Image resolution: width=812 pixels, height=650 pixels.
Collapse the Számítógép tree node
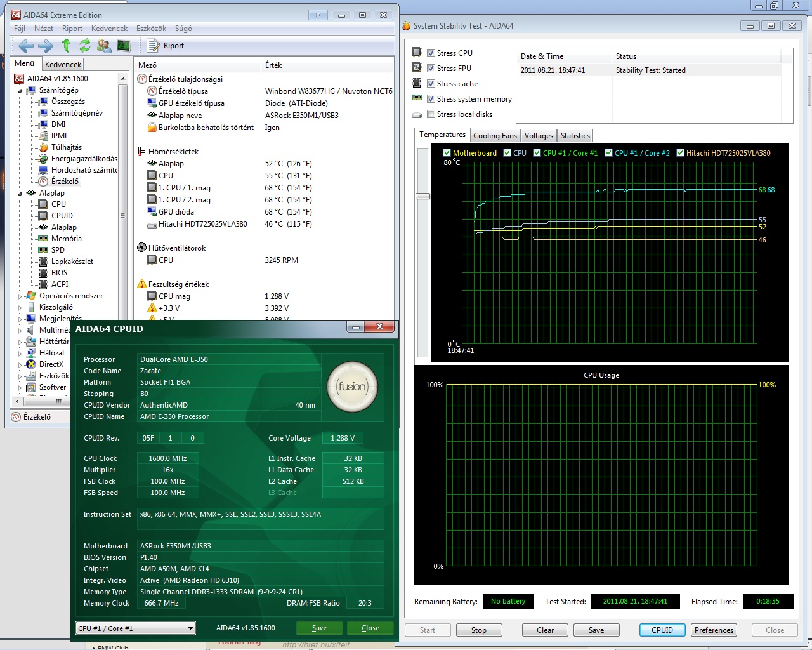click(20, 91)
